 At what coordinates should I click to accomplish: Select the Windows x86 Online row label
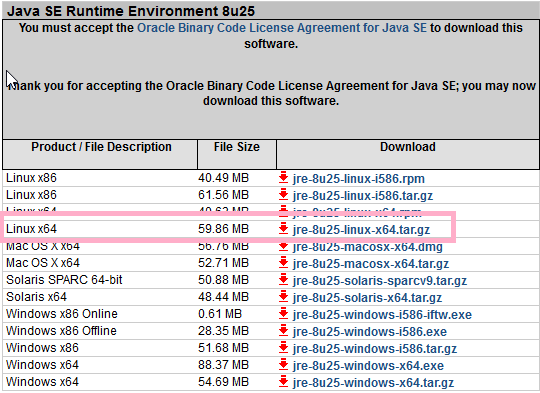click(62, 314)
